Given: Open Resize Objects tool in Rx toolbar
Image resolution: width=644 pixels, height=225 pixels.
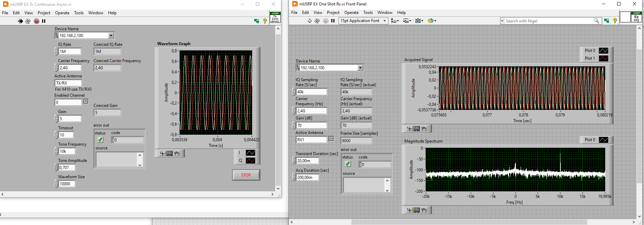Looking at the screenshot, I should (x=419, y=21).
